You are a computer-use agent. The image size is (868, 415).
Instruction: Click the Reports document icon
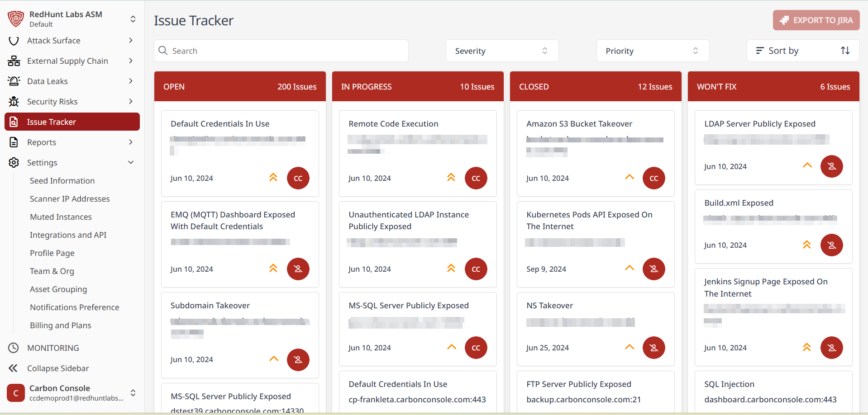click(14, 142)
